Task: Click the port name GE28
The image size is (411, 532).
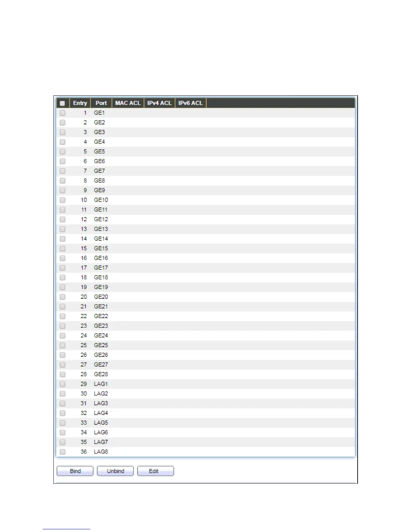Action: point(101,374)
